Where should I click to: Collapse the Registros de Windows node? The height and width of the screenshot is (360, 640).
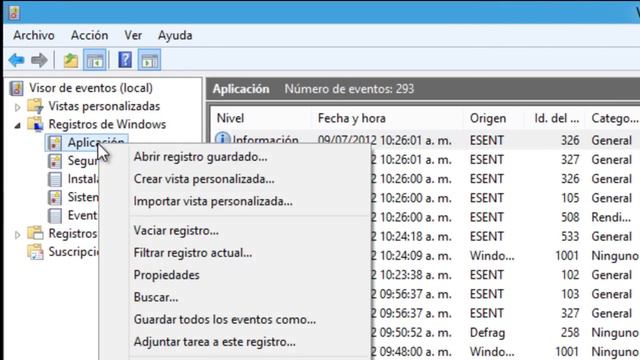pos(18,125)
